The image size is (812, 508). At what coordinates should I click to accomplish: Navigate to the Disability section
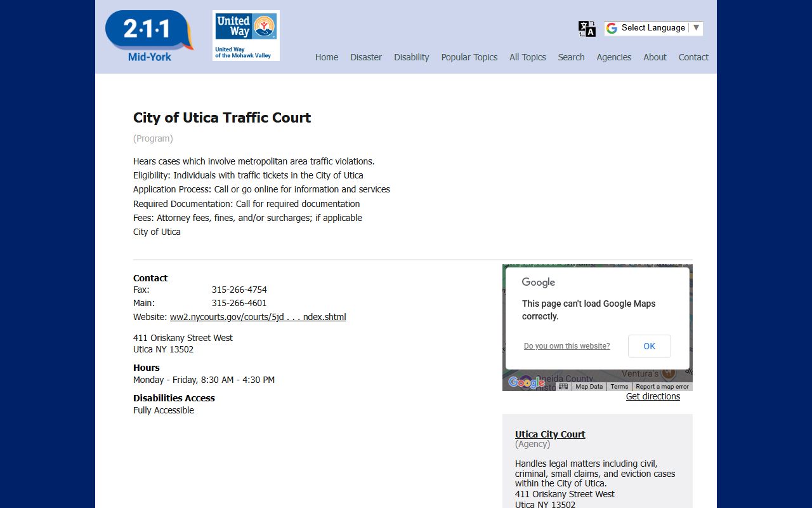pyautogui.click(x=411, y=57)
